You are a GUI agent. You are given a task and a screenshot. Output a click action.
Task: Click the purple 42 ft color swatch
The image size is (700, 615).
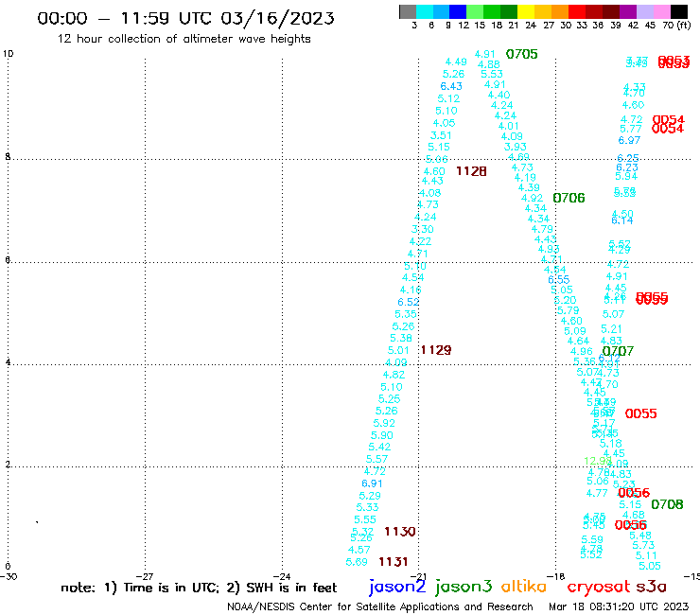pyautogui.click(x=628, y=11)
